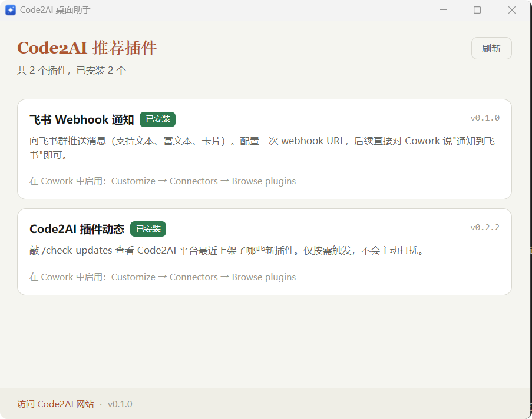This screenshot has height=419, width=532.
Task: Maximize the Code2AI 桌面助手 window
Action: pyautogui.click(x=477, y=10)
